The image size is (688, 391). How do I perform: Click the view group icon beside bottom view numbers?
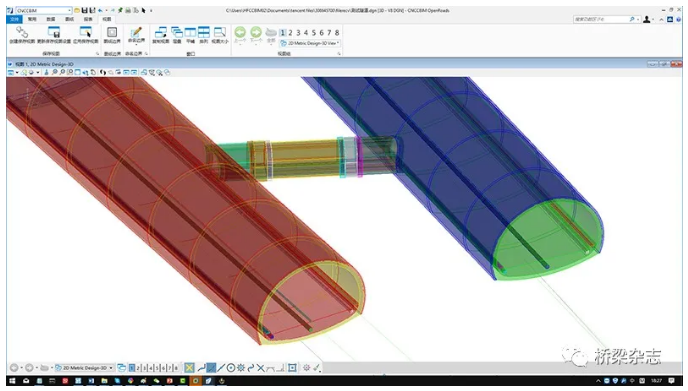point(122,368)
